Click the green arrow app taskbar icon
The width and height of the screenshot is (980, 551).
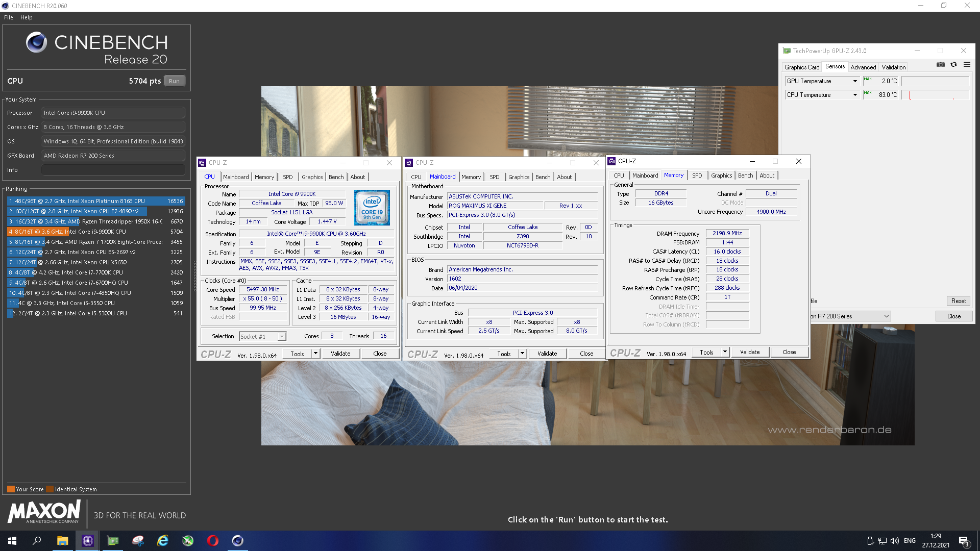point(188,541)
